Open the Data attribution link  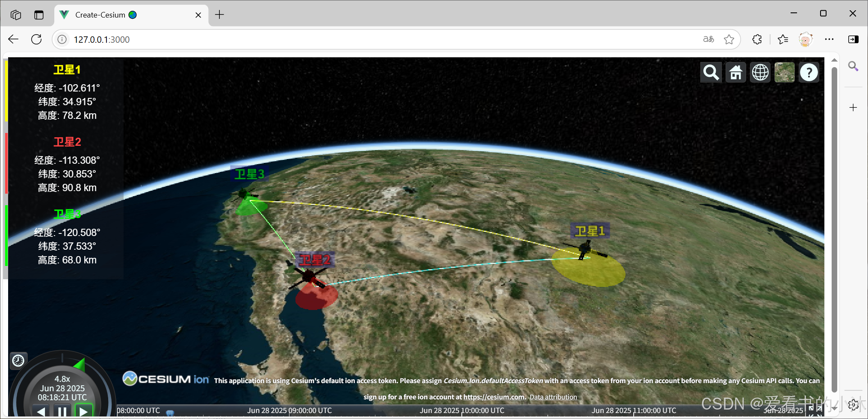coord(553,397)
